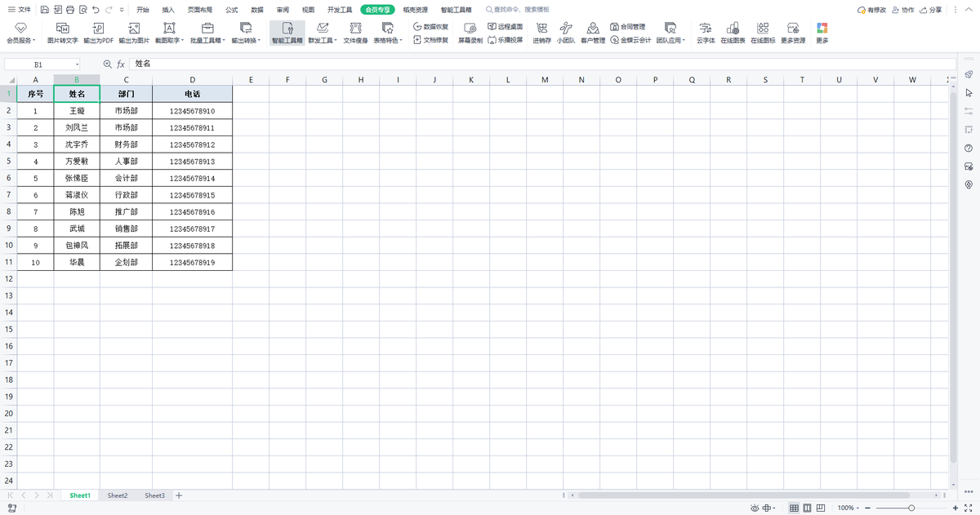Screen dimensions: 980x515
Task: Click the 有修改 changes button
Action: click(871, 10)
